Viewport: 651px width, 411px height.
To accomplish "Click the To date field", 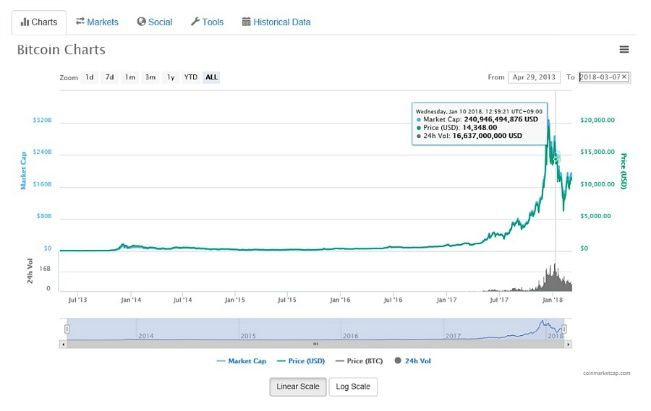I will (x=604, y=77).
